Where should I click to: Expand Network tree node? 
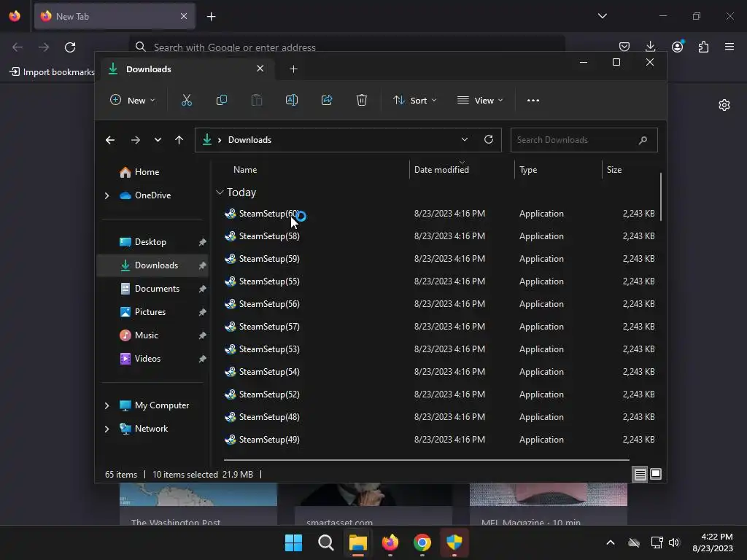coord(107,429)
